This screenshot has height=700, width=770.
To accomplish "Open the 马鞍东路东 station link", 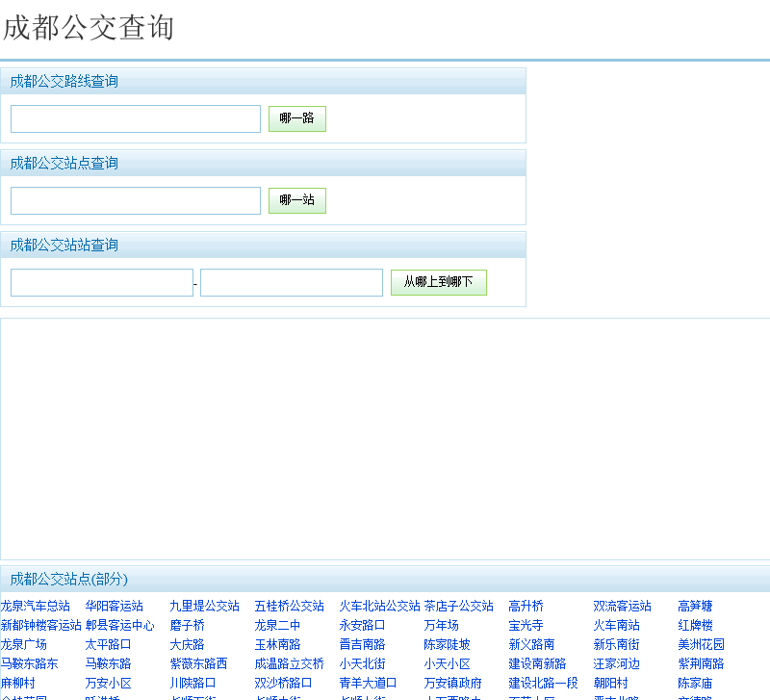I will (x=30, y=664).
